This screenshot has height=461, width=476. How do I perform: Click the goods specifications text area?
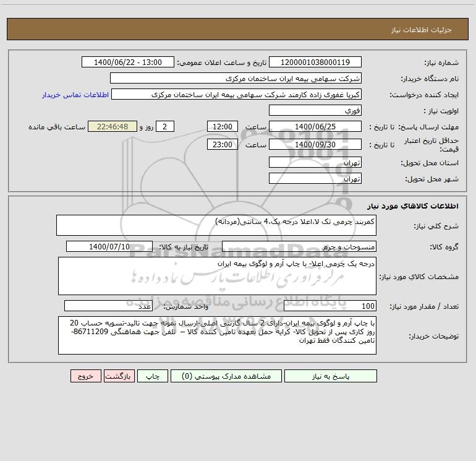click(217, 276)
